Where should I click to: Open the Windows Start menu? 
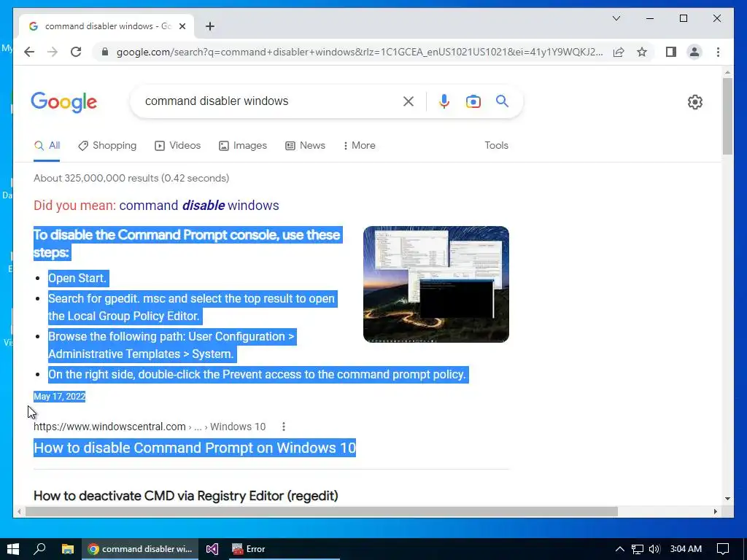pyautogui.click(x=13, y=549)
